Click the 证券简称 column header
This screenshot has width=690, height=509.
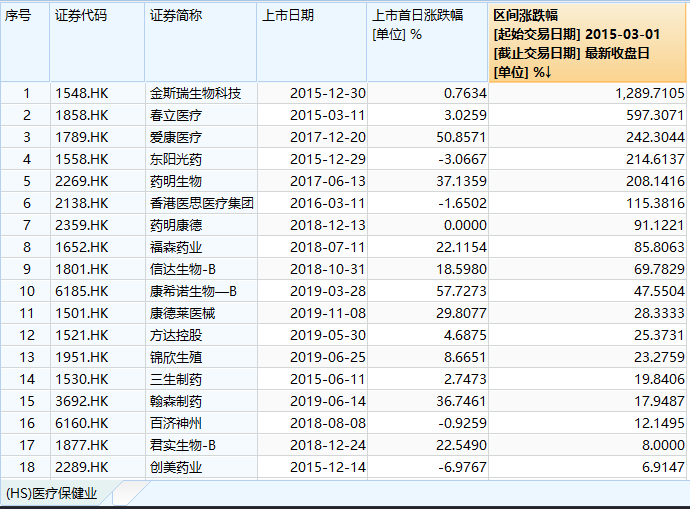pyautogui.click(x=201, y=43)
